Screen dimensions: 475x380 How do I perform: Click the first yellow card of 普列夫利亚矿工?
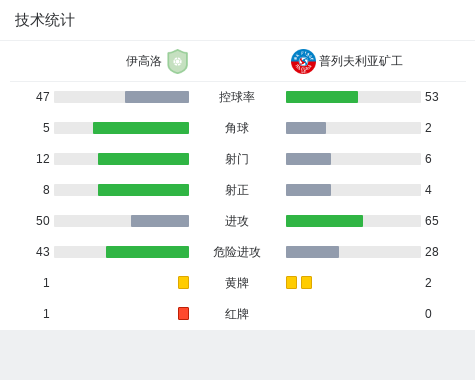(291, 282)
